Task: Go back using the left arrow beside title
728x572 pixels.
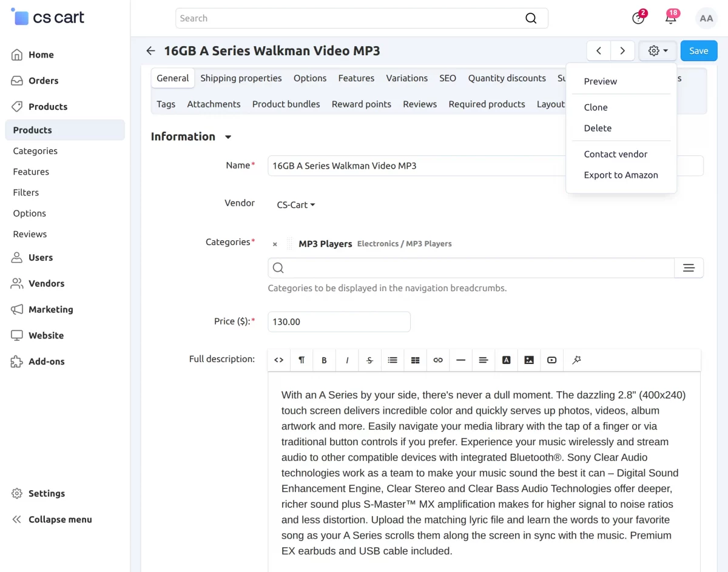Action: pos(150,51)
